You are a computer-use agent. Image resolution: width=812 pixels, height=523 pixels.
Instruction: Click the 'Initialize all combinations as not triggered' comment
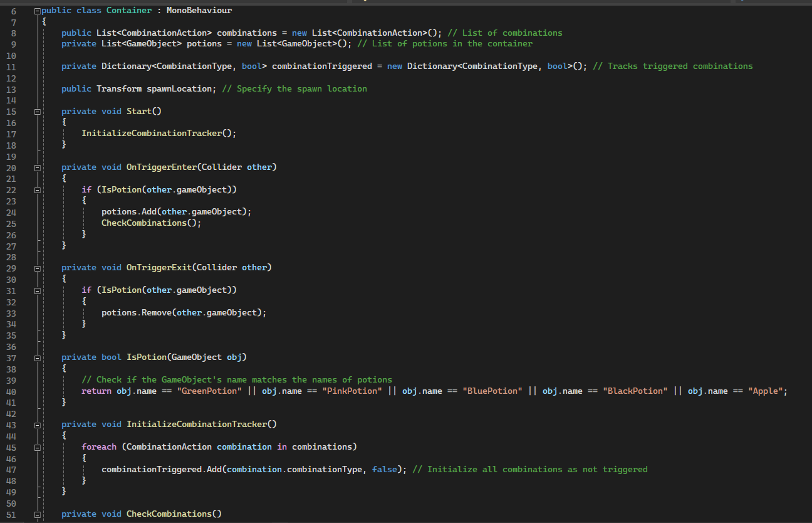click(x=530, y=470)
